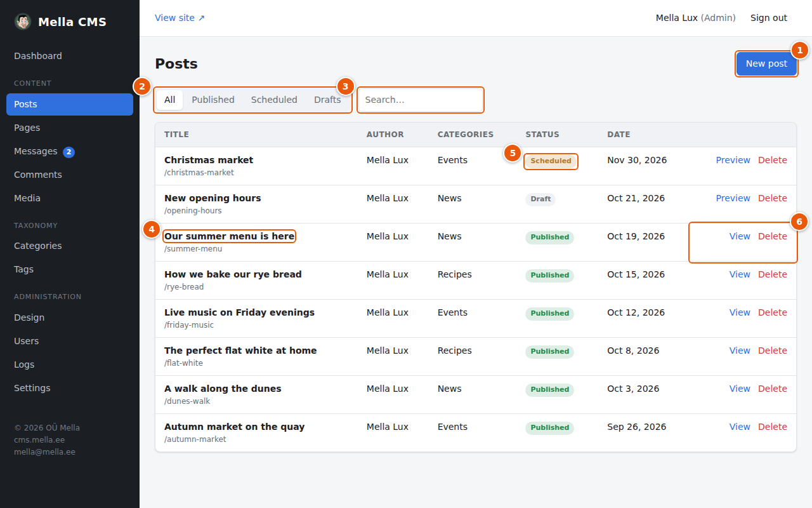Image resolution: width=812 pixels, height=508 pixels.
Task: View The perfect flat white post
Action: tap(740, 351)
